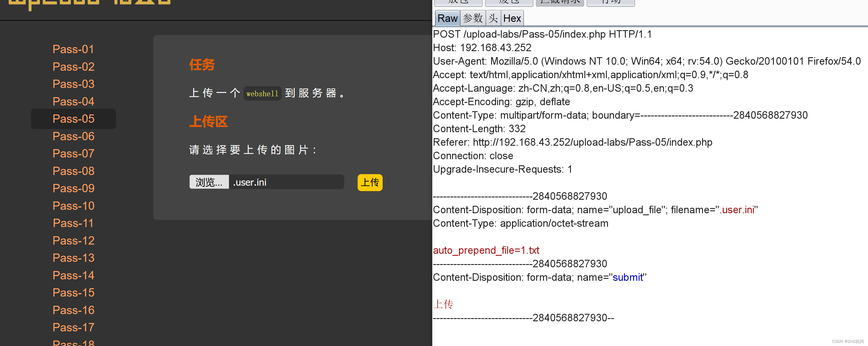Click the highlighted webshell text

tap(262, 93)
